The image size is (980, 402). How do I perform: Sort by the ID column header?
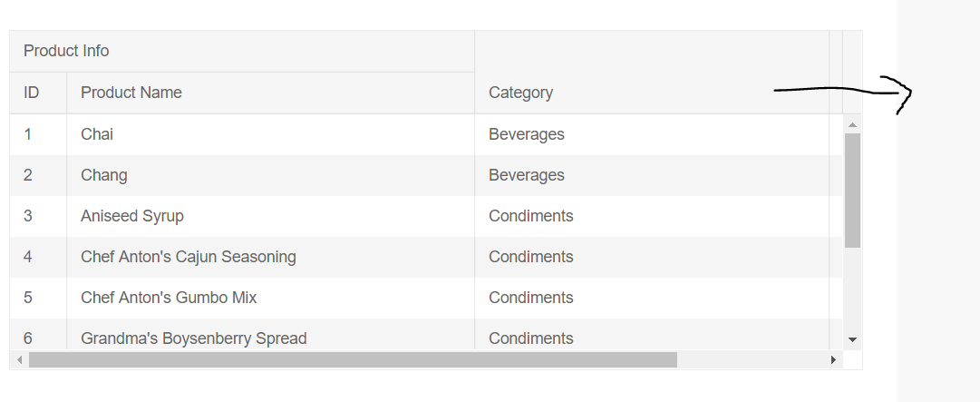[x=38, y=93]
